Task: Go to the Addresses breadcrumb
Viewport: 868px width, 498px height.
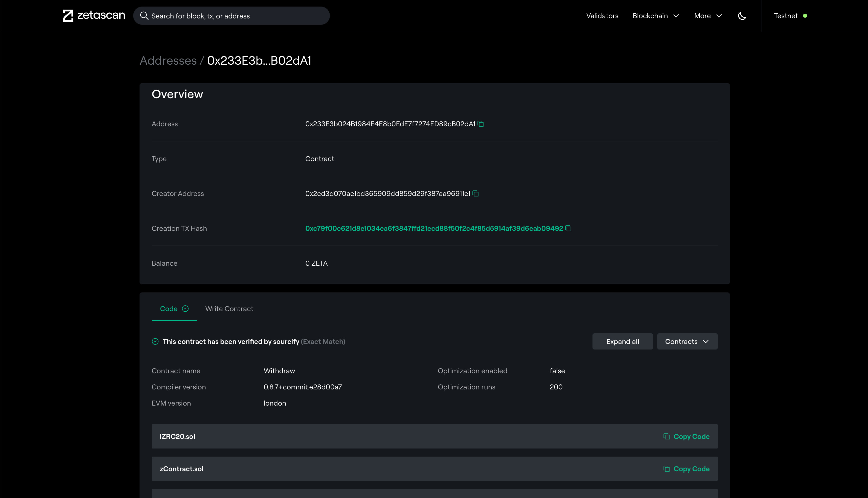Action: click(x=168, y=61)
